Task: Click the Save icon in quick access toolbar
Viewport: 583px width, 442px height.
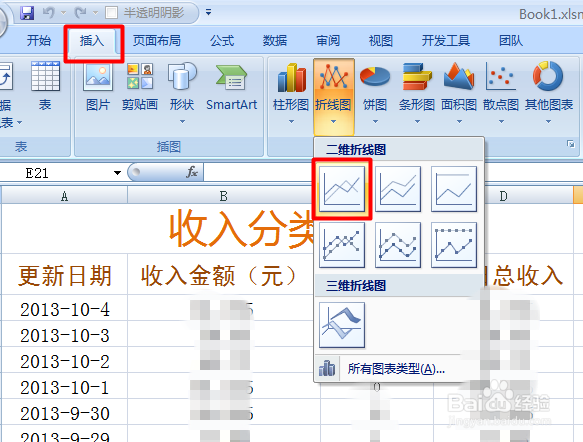Action: (27, 13)
